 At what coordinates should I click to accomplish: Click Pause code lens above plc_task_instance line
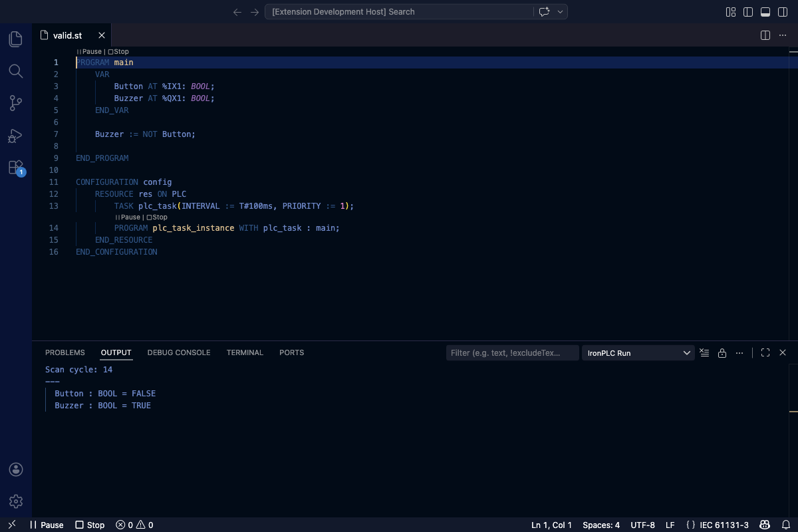128,217
